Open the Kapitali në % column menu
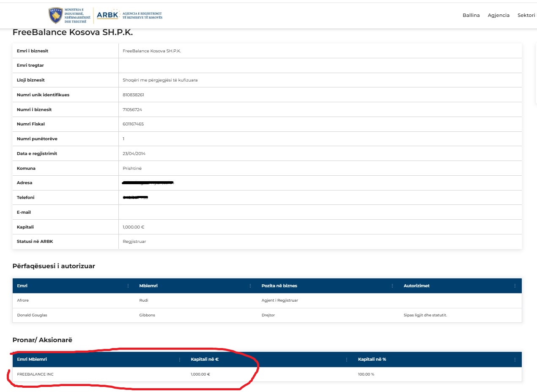Screen dimensions: 537x392 click(515, 359)
